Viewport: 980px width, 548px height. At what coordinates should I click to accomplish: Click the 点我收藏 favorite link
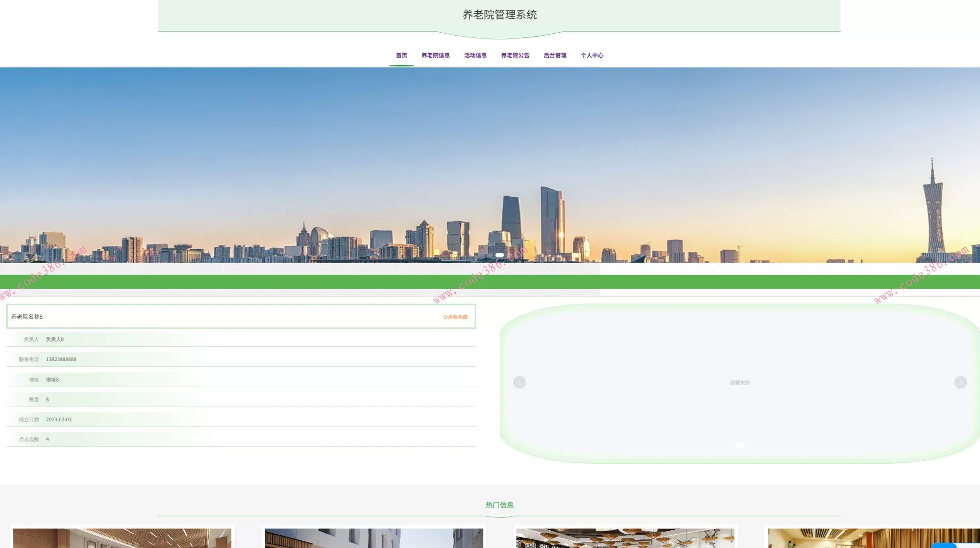coord(455,317)
